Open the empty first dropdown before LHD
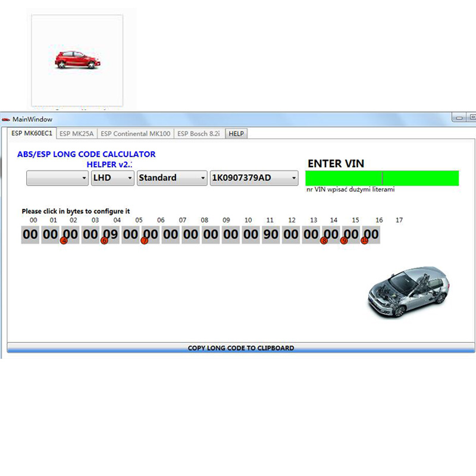This screenshot has width=476, height=476. coord(57,178)
